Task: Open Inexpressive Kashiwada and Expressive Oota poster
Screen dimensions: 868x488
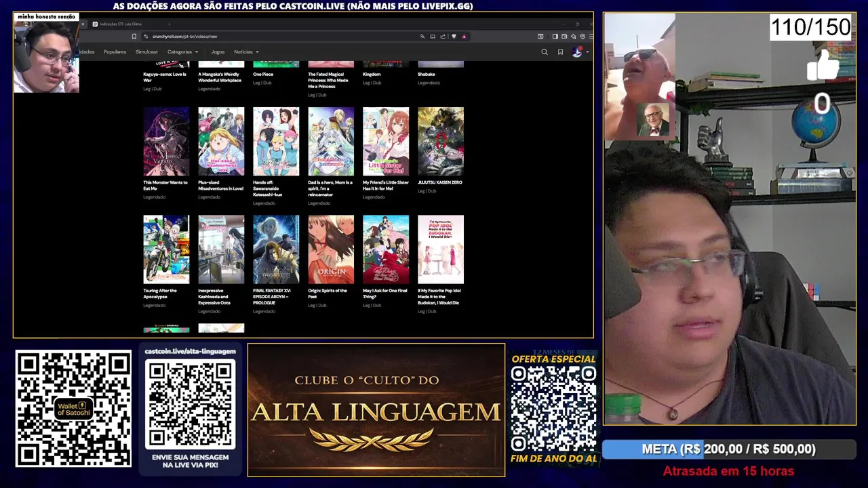Action: [x=221, y=249]
